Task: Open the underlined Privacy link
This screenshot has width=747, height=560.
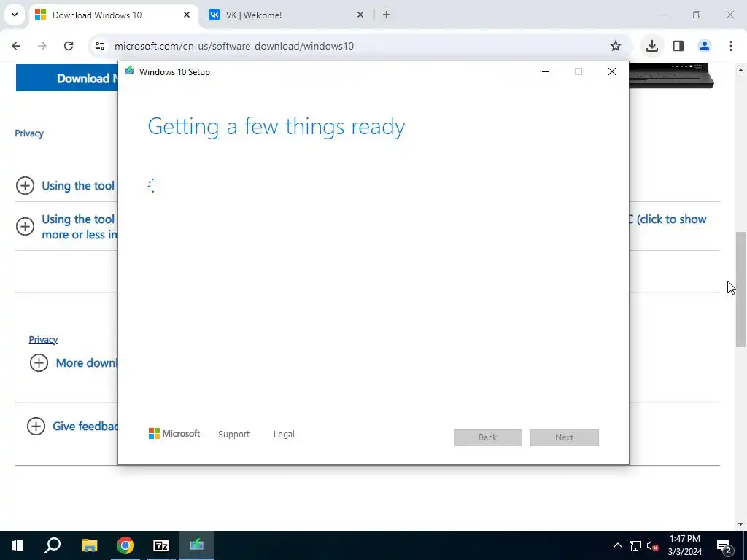Action: (43, 340)
